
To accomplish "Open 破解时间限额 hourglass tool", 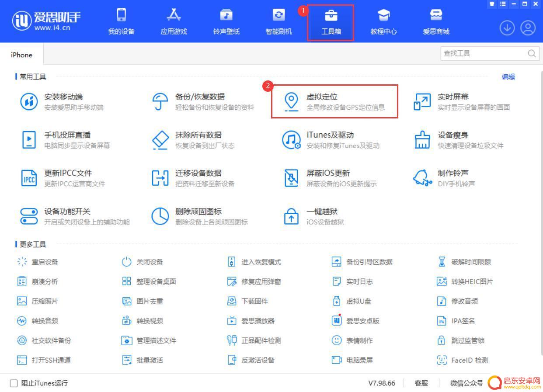I will point(464,262).
